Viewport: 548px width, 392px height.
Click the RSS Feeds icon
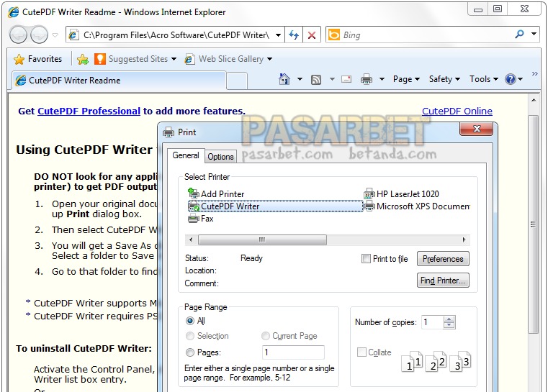click(316, 80)
